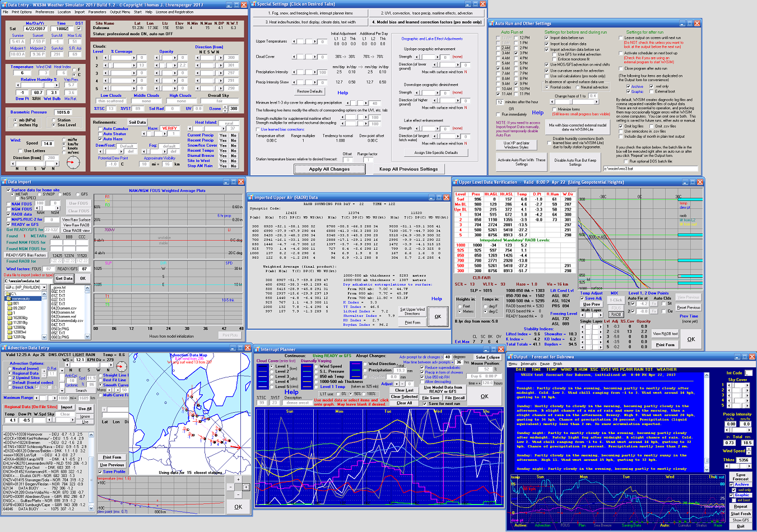This screenshot has height=532, width=757.
Task: Click Yes for Current Precip
Action: 223,136
